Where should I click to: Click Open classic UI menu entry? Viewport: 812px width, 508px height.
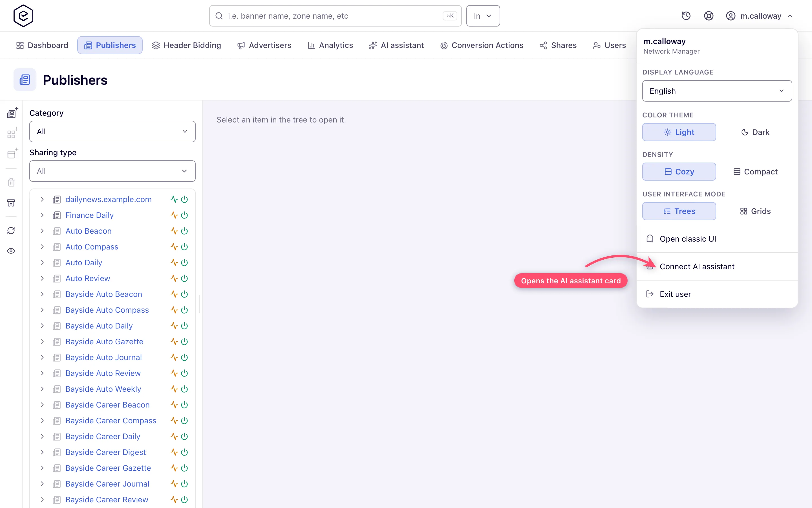[717, 239]
